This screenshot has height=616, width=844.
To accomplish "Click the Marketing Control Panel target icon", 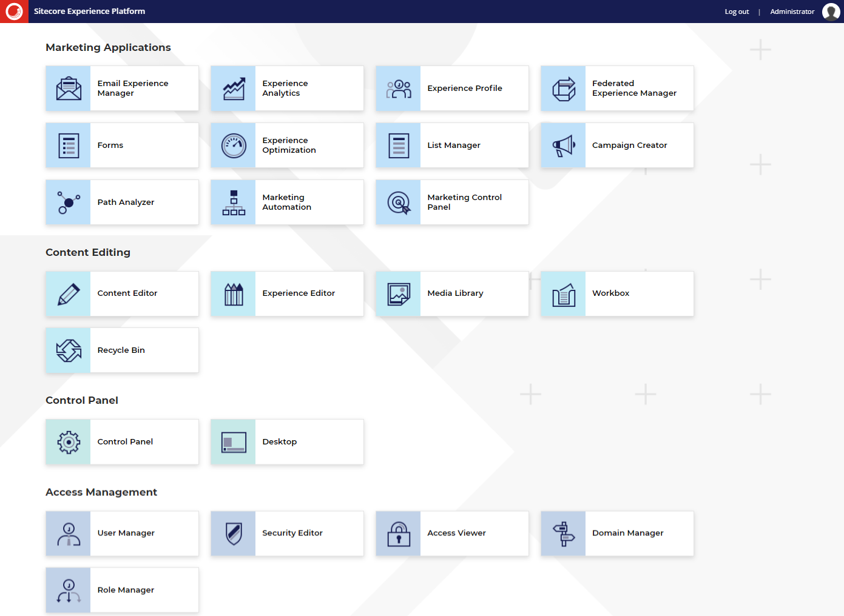I will click(x=399, y=203).
